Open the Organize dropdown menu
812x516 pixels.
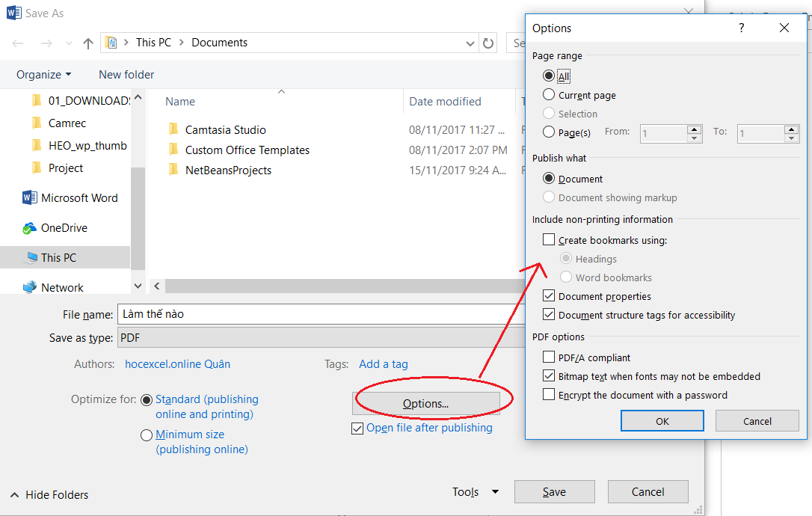[x=43, y=75]
